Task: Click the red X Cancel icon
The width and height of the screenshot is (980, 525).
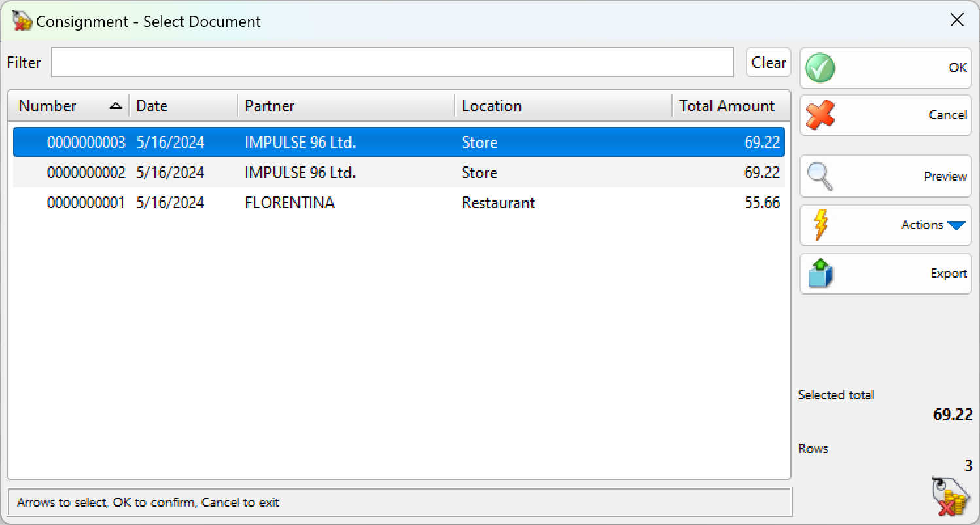Action: 820,115
